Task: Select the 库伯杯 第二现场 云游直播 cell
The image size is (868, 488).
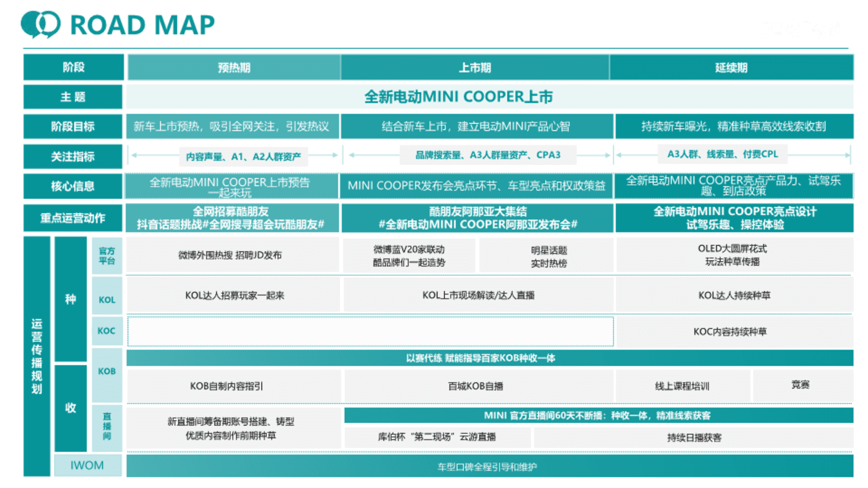Action: click(437, 437)
